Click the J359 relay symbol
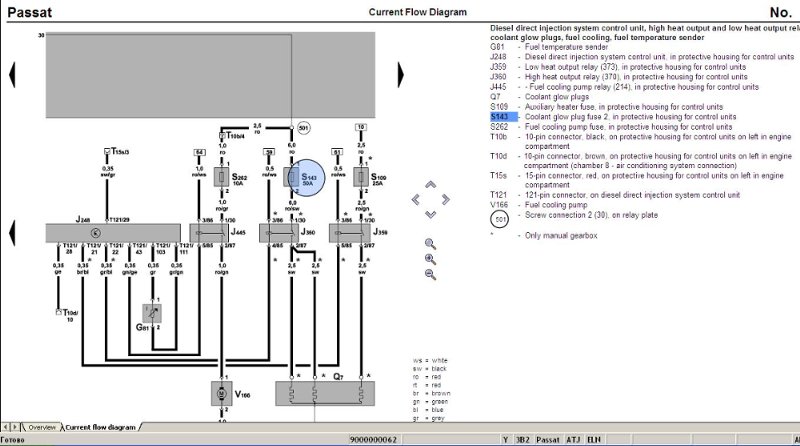This screenshot has width=800, height=446. (350, 233)
